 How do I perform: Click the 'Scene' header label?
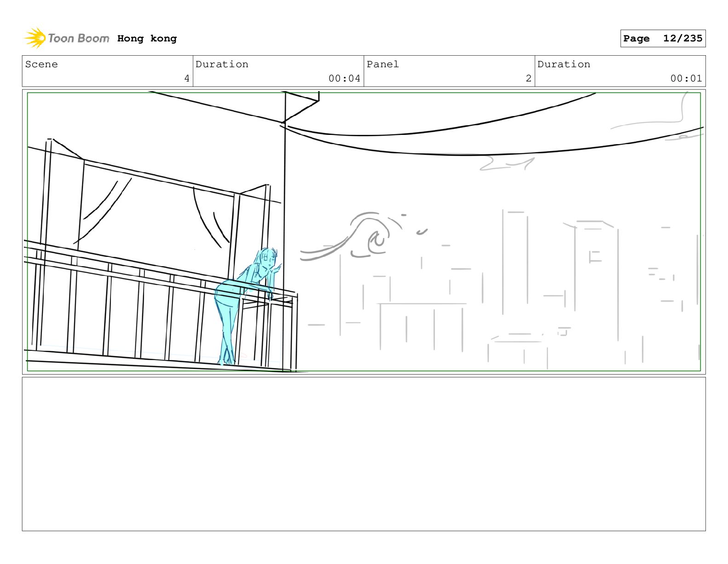pyautogui.click(x=41, y=64)
